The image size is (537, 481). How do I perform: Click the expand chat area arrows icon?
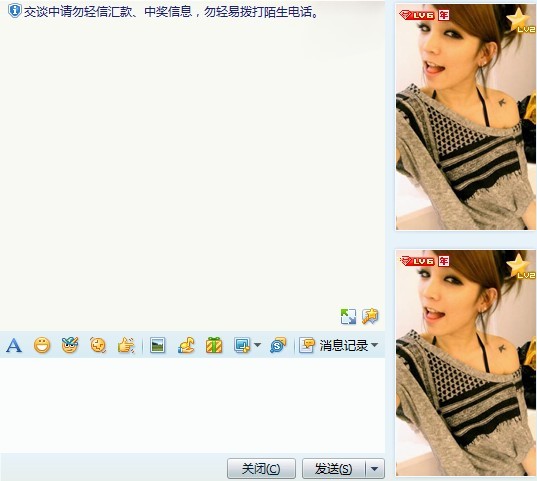tap(348, 316)
